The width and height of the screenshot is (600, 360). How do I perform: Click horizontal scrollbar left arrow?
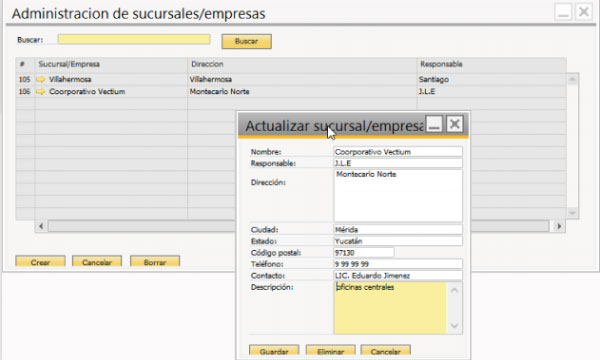pos(41,226)
